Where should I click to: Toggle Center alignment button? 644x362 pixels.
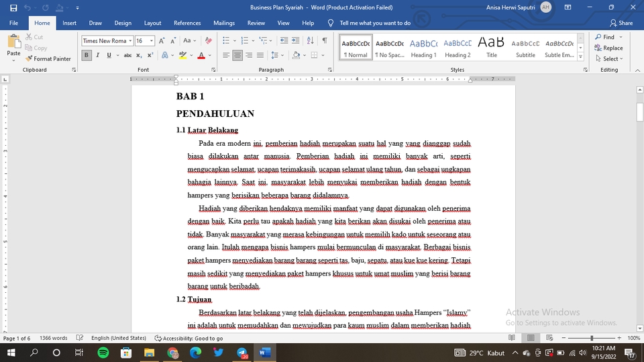click(x=237, y=55)
